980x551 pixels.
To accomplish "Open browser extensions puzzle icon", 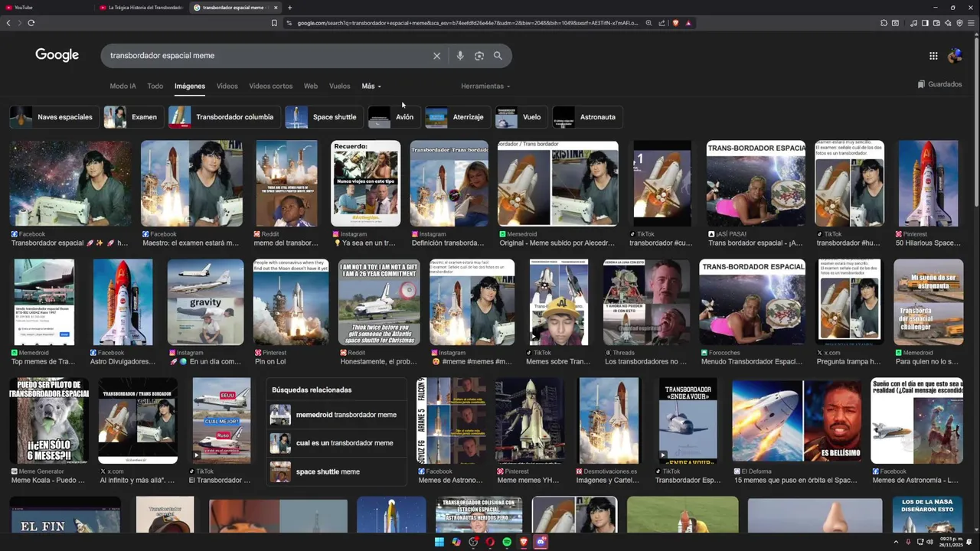I will pyautogui.click(x=884, y=23).
